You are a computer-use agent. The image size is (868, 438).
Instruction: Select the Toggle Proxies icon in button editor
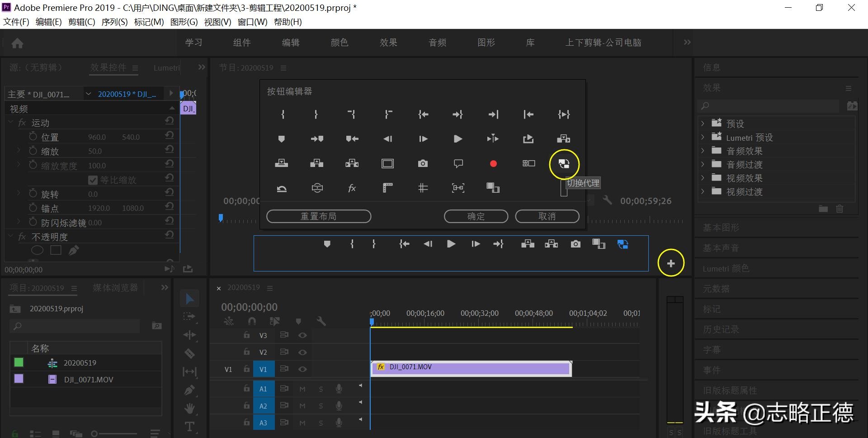563,164
